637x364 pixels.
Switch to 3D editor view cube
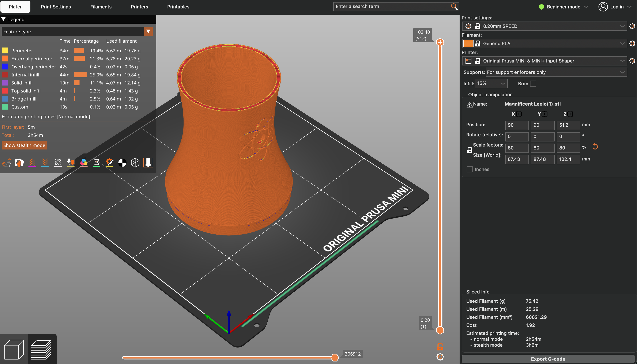tap(14, 349)
